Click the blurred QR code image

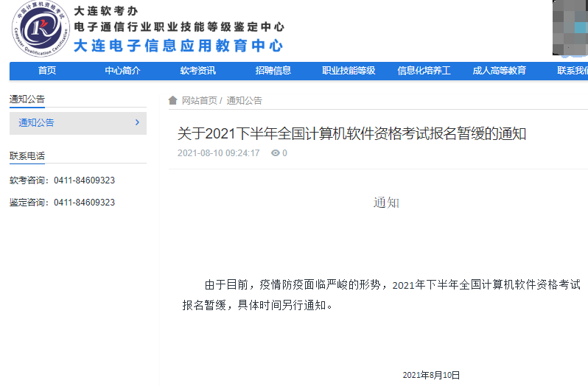coord(570,28)
